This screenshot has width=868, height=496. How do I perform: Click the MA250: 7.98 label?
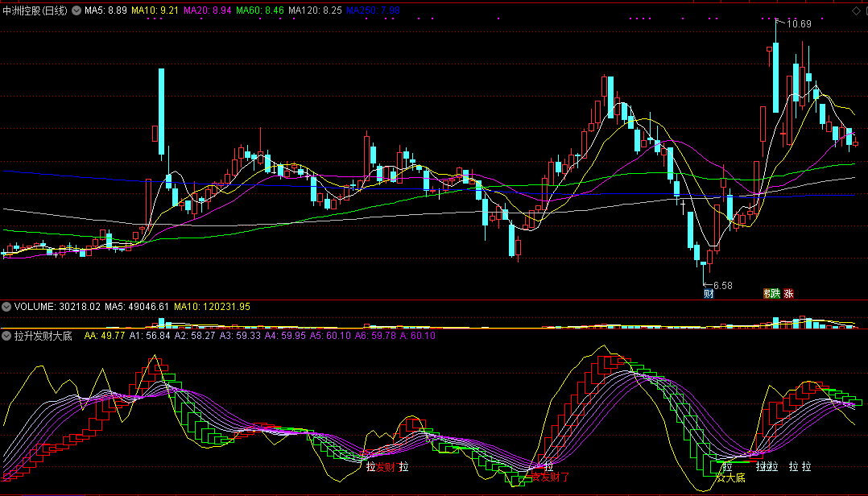click(x=374, y=10)
